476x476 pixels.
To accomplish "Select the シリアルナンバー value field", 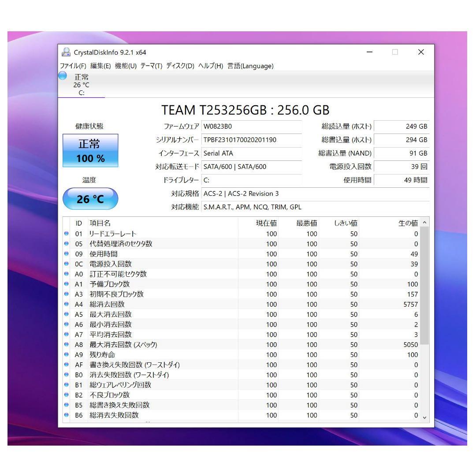I will pyautogui.click(x=251, y=140).
